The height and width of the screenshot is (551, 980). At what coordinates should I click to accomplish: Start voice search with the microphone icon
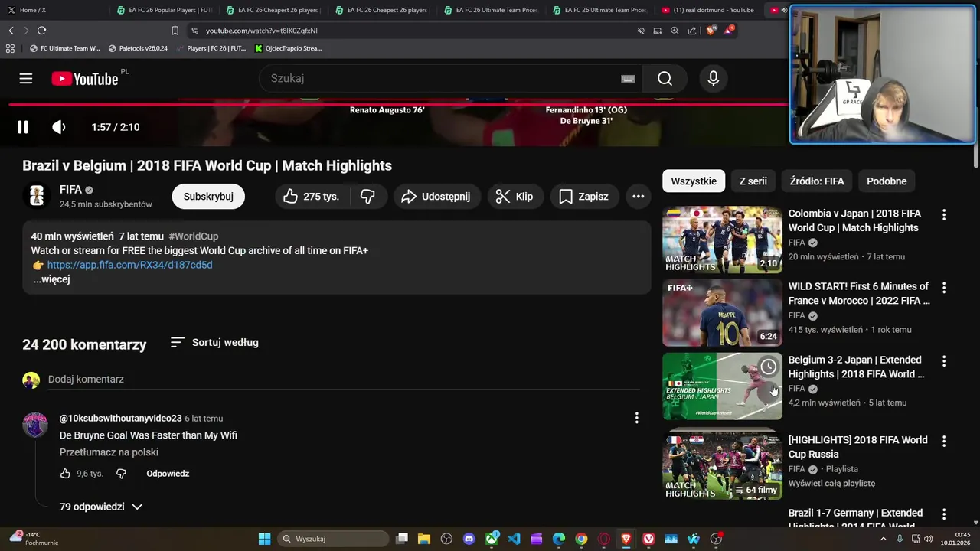point(714,78)
